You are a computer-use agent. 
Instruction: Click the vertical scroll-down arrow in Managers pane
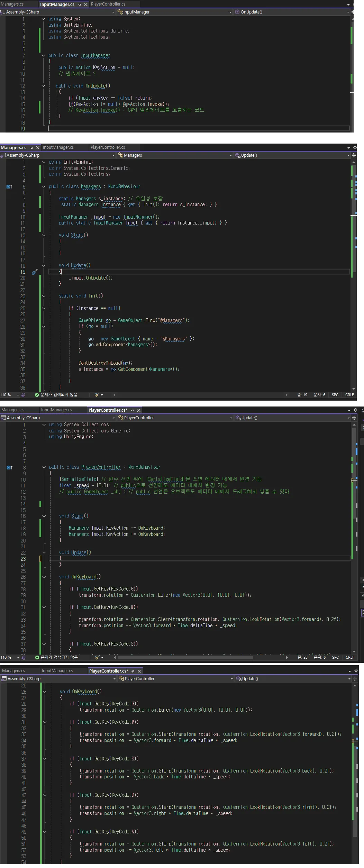(354, 389)
